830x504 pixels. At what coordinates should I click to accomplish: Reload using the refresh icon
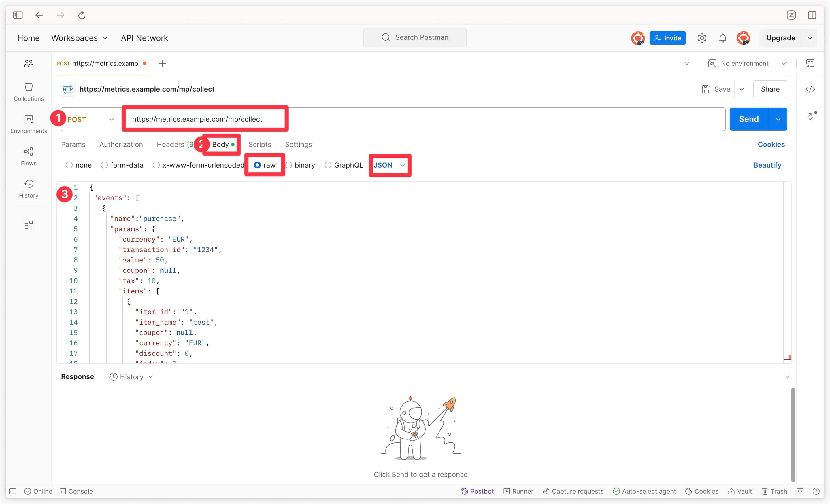[82, 15]
